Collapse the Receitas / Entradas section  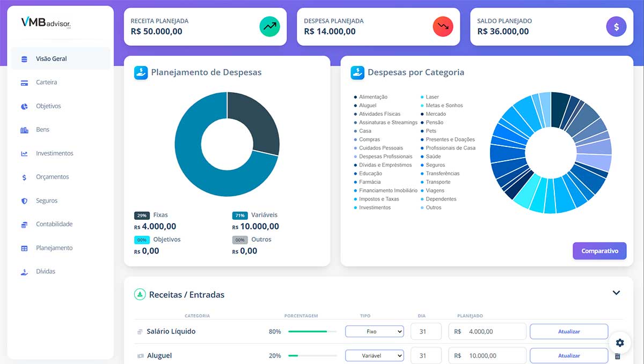click(616, 293)
